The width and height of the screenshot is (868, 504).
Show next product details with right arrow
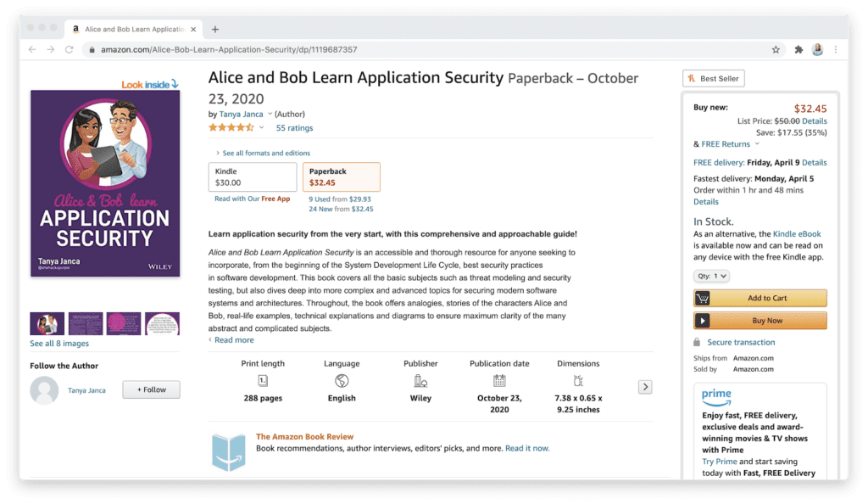tap(645, 387)
